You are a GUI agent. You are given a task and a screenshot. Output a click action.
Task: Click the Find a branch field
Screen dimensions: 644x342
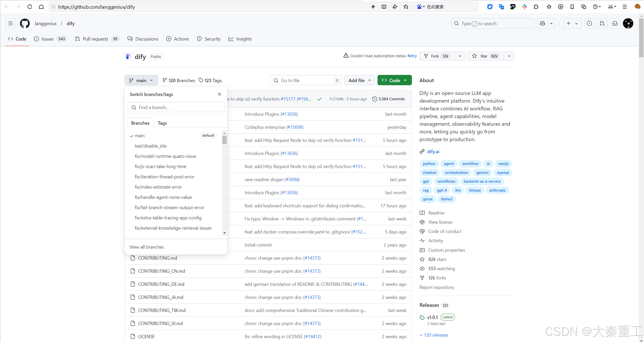coord(176,108)
